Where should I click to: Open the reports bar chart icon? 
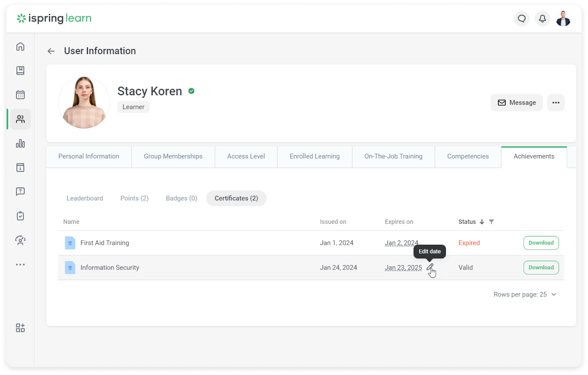click(x=20, y=143)
